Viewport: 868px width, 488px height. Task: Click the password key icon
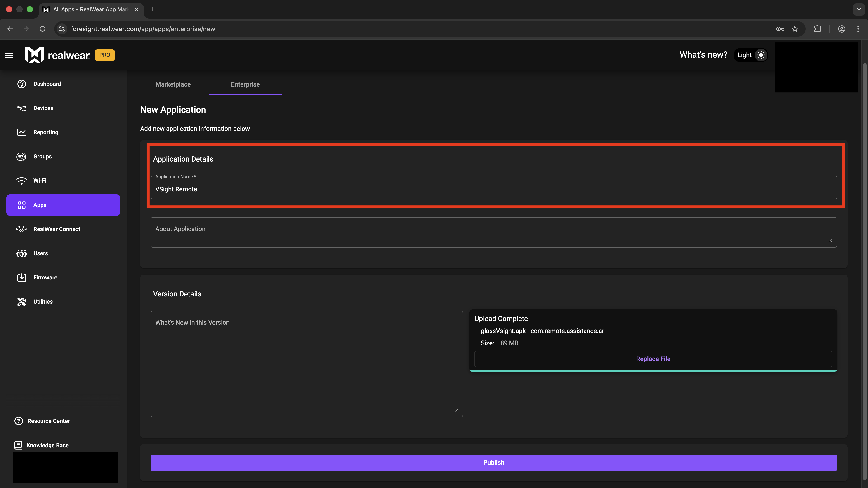point(780,29)
